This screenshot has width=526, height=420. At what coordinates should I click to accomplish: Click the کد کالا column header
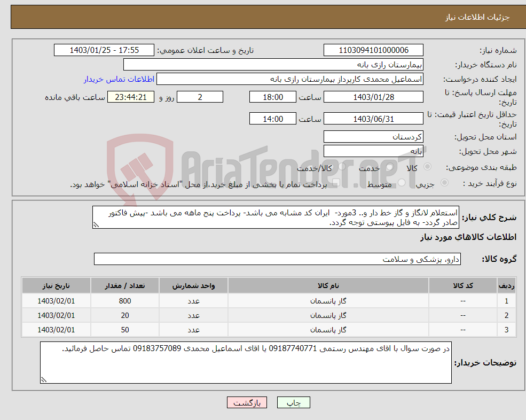tap(463, 286)
